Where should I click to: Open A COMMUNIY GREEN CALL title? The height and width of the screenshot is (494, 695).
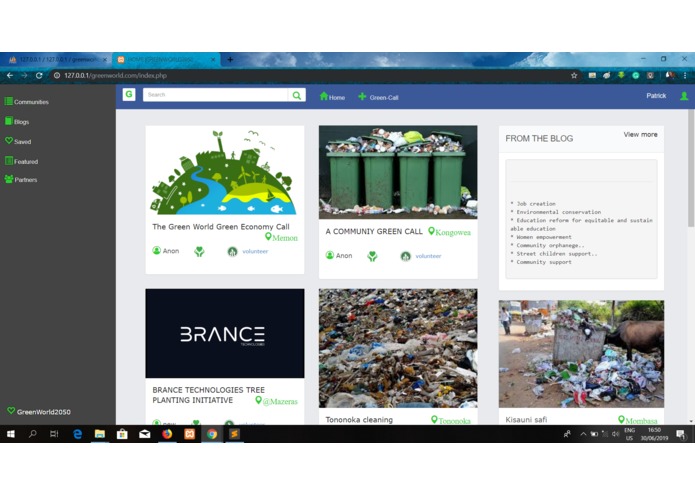[374, 231]
